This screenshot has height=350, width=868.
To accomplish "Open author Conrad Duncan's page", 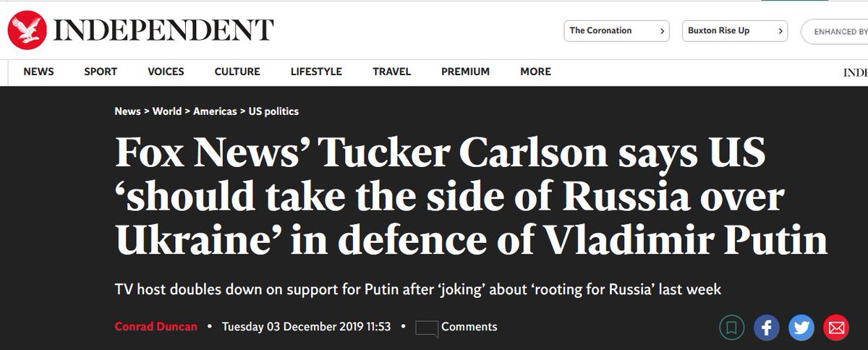I will 156,327.
